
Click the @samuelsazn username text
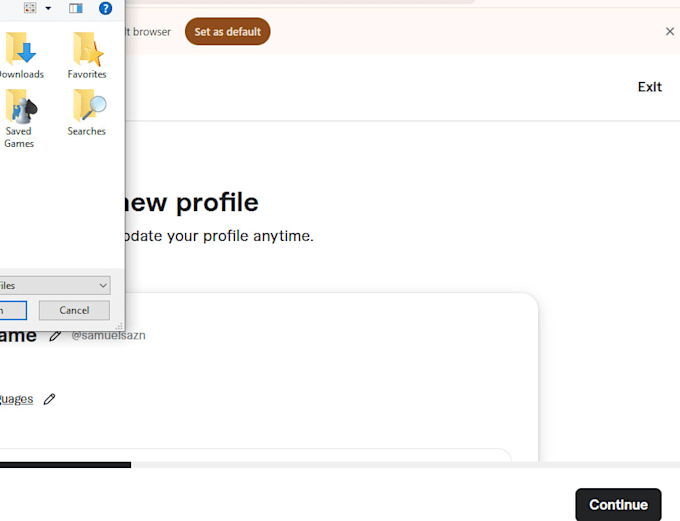coord(108,335)
